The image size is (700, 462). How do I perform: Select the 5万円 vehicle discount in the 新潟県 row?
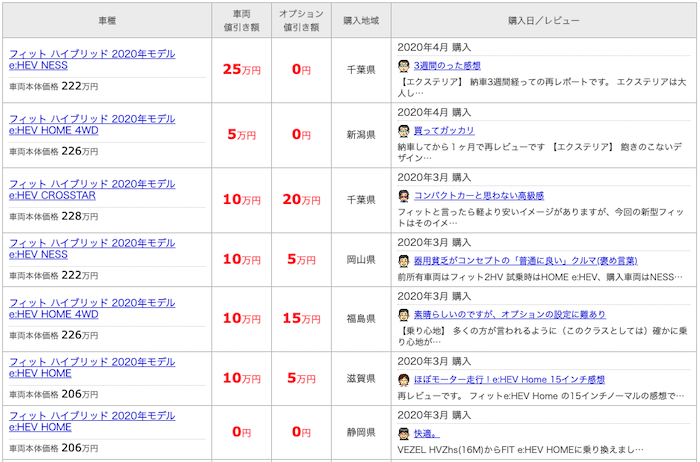click(x=242, y=134)
